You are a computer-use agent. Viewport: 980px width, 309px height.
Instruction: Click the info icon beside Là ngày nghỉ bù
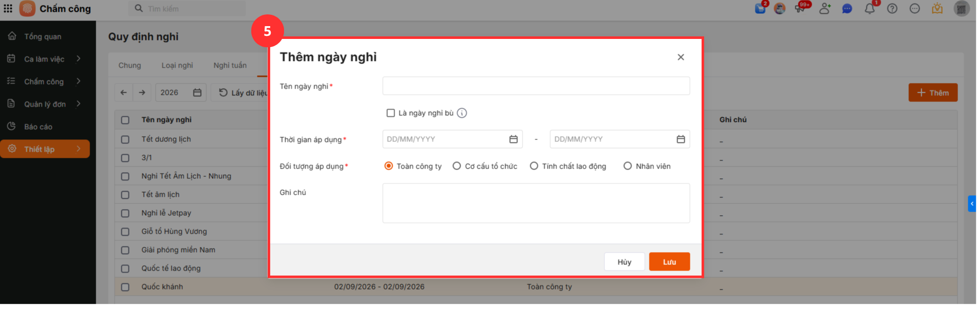coord(462,113)
